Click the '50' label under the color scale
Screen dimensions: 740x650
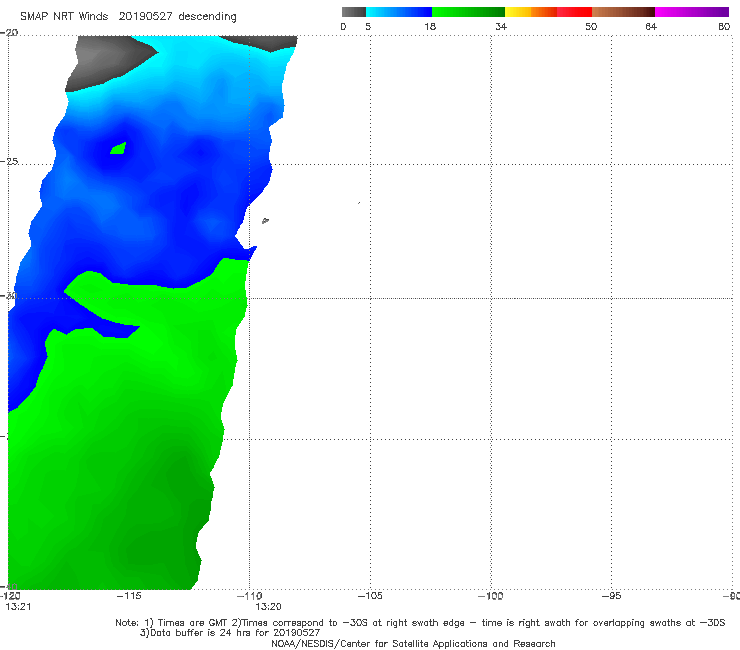click(591, 26)
